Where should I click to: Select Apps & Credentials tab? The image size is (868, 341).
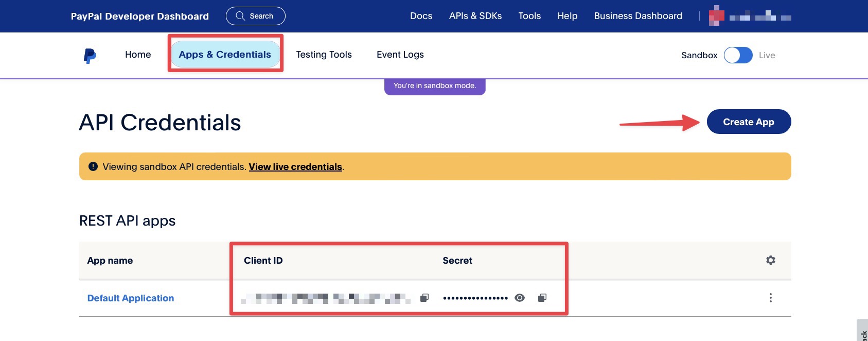pos(225,54)
